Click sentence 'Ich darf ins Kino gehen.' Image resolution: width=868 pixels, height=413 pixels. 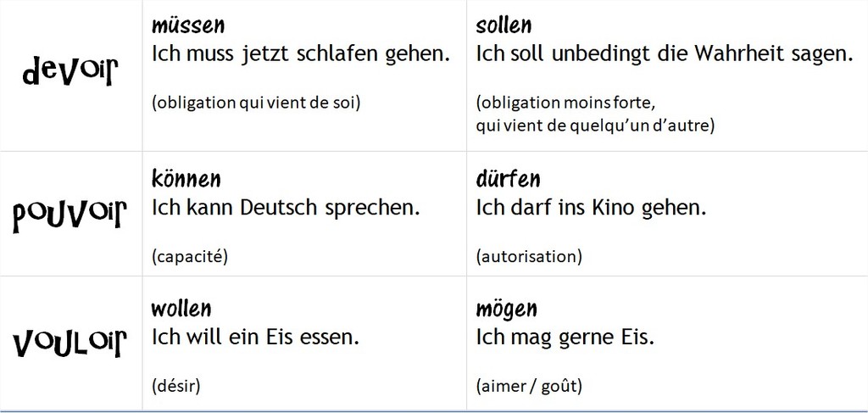pos(591,207)
